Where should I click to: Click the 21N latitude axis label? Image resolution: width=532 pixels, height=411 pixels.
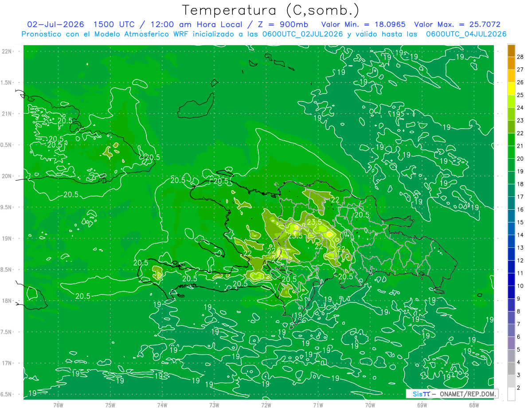point(7,114)
